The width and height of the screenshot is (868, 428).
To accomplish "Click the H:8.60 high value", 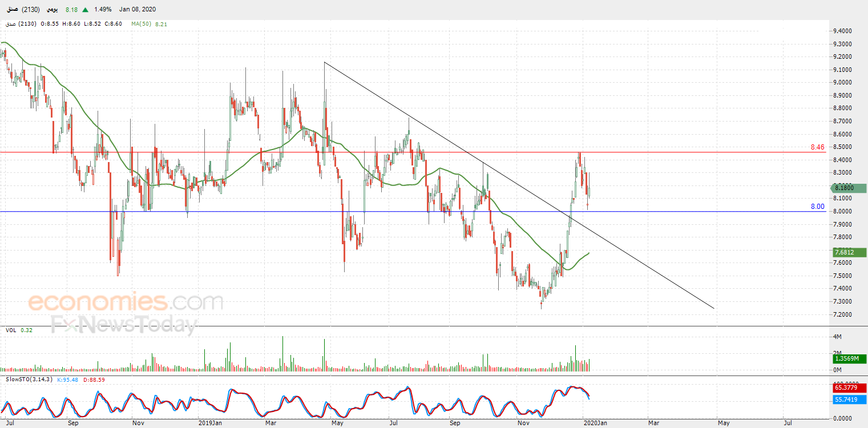I will tap(71, 24).
